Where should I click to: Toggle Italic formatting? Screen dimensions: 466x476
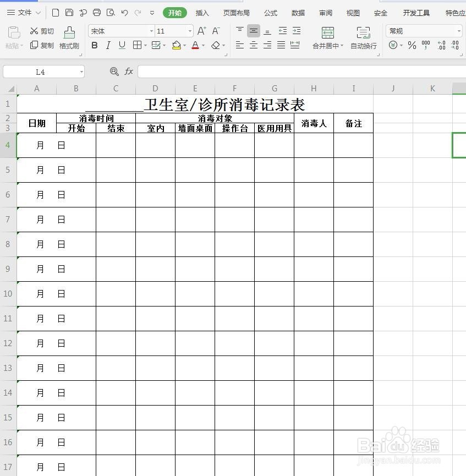click(x=108, y=45)
